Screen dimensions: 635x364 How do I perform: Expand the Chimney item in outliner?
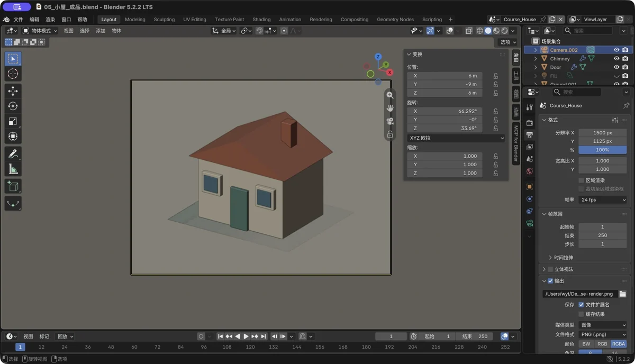pyautogui.click(x=536, y=59)
